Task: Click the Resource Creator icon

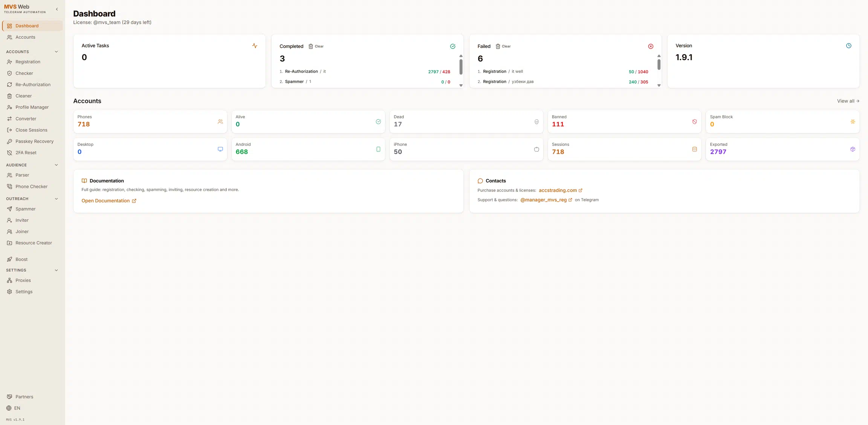Action: pos(9,243)
